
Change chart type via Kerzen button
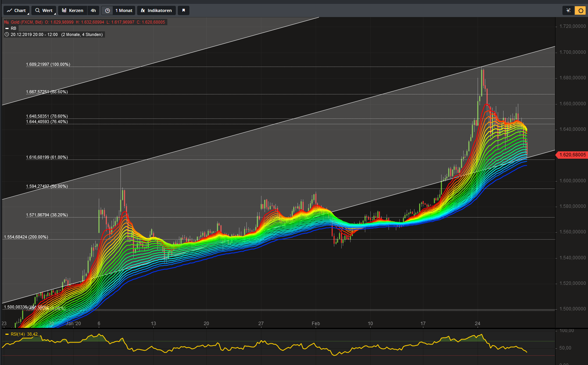pos(72,10)
